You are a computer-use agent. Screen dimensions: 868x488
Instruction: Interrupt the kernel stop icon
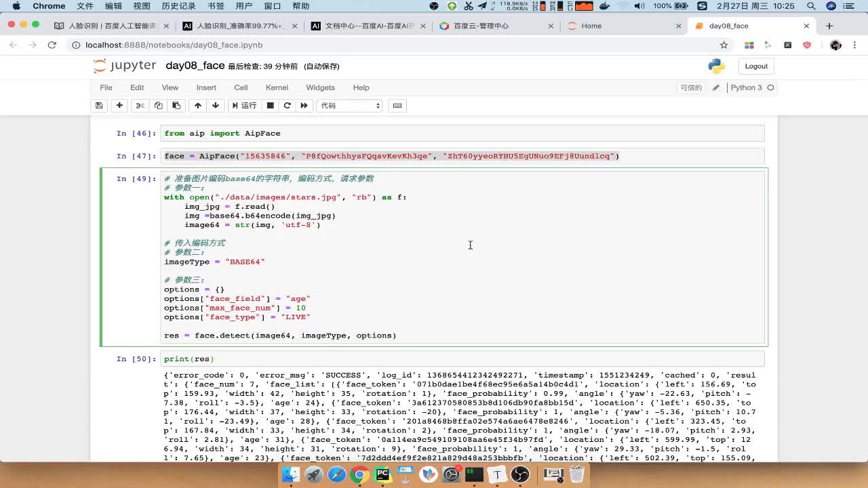[270, 105]
